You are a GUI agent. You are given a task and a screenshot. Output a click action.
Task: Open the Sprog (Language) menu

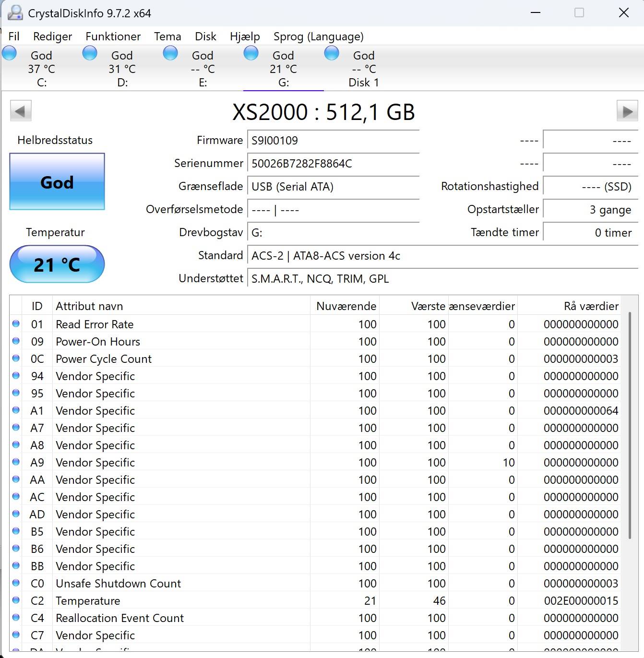coord(319,36)
